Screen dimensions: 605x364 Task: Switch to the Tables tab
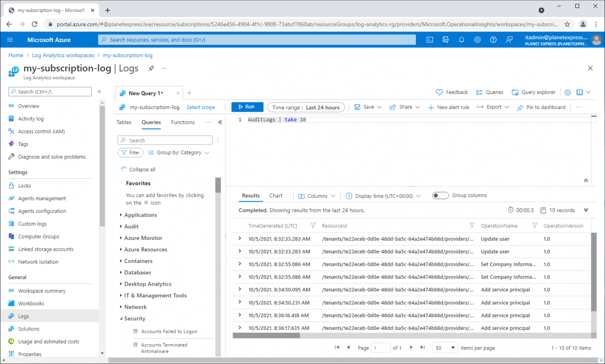(124, 122)
